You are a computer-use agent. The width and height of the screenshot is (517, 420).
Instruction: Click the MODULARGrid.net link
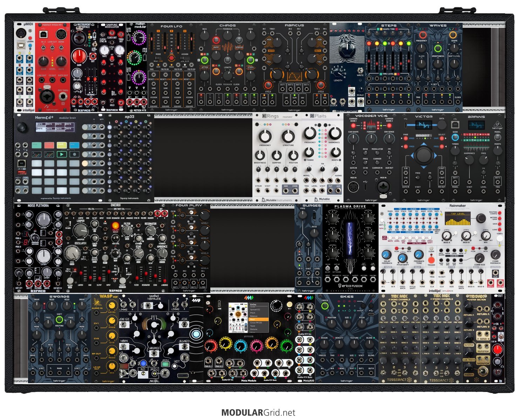258,413
